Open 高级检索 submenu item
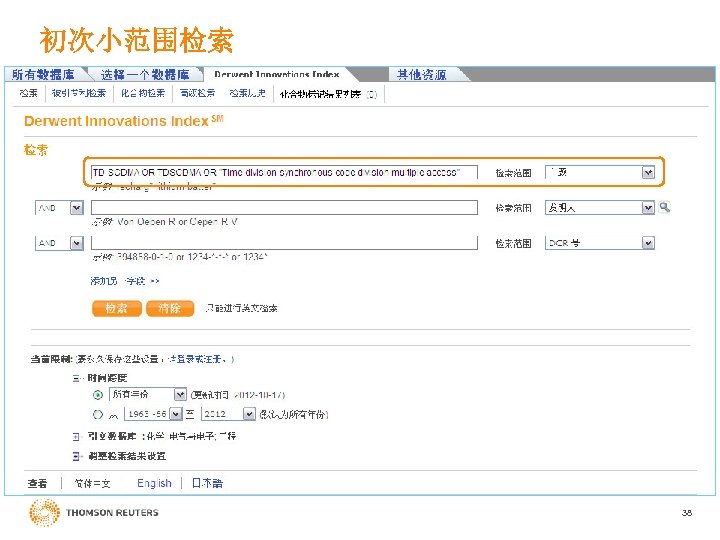 197,93
